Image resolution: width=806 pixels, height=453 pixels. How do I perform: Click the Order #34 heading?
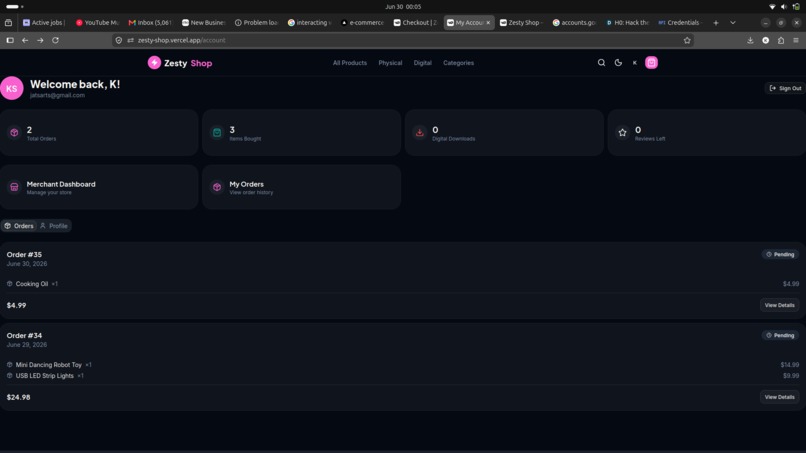point(24,335)
